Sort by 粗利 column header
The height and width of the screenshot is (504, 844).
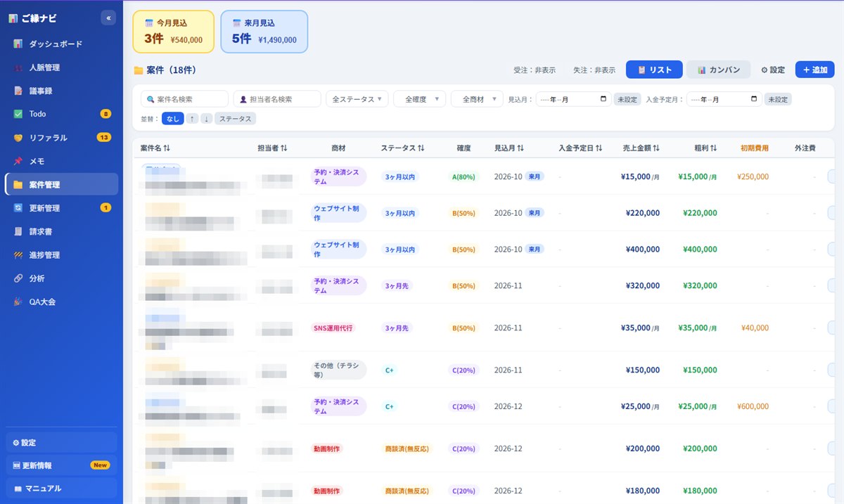pyautogui.click(x=705, y=148)
